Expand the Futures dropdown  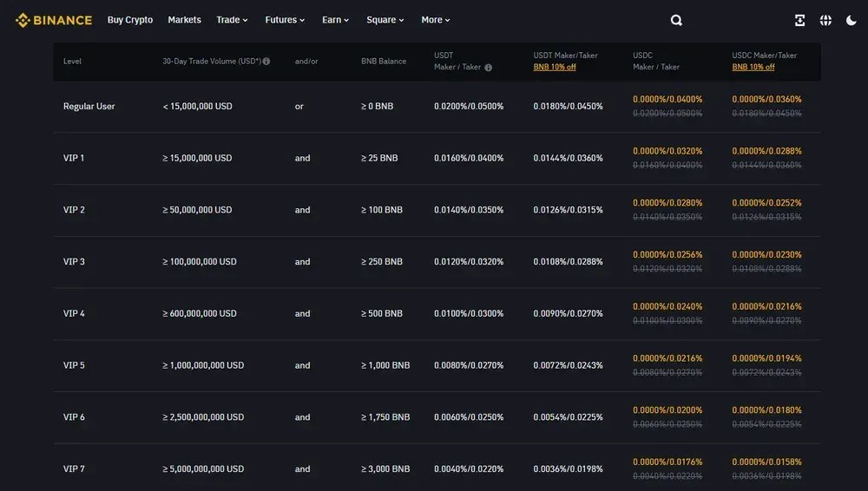pos(285,19)
